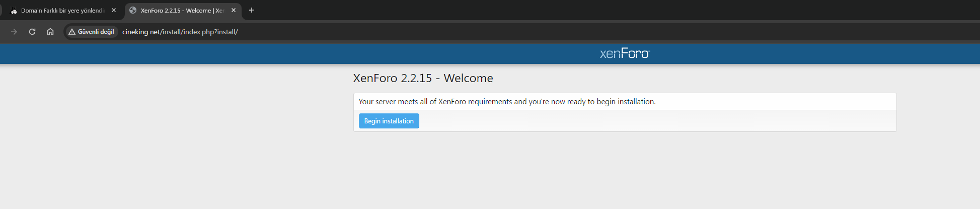Close the XenForo 2.2.15 Welcome tab
This screenshot has height=209, width=980.
point(234,10)
